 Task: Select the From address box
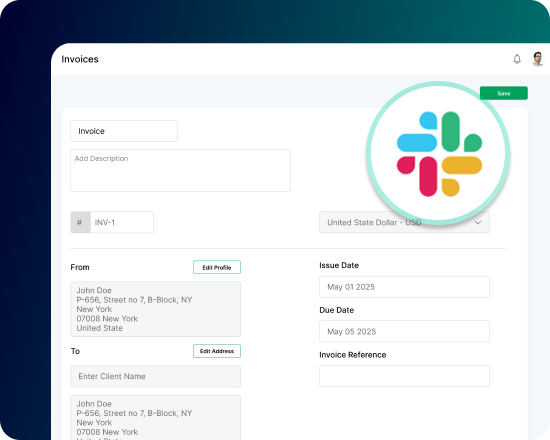coord(155,309)
